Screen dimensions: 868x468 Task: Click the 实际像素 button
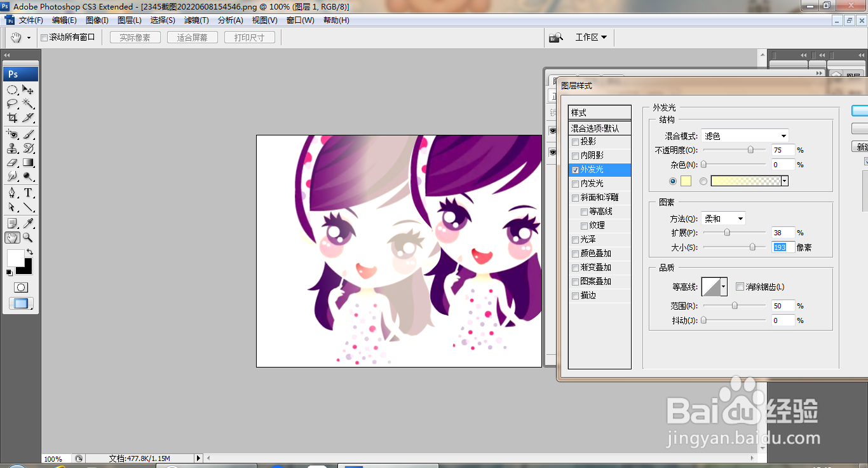[135, 38]
